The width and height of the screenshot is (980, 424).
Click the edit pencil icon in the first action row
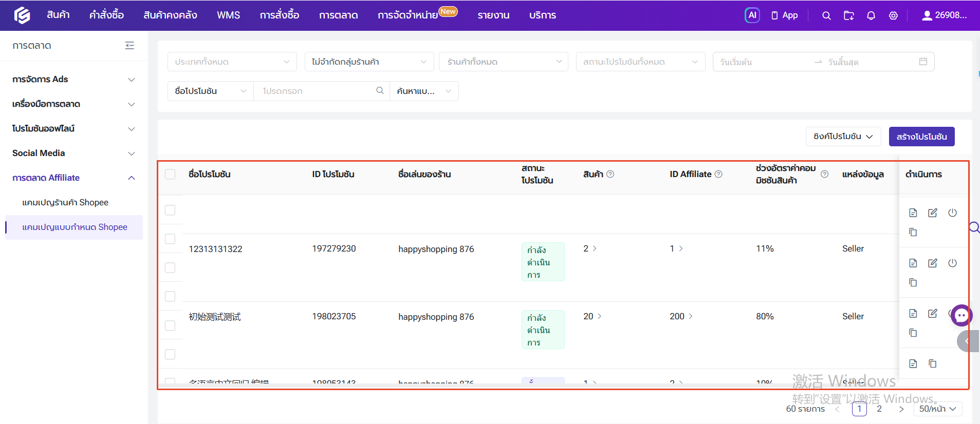933,213
